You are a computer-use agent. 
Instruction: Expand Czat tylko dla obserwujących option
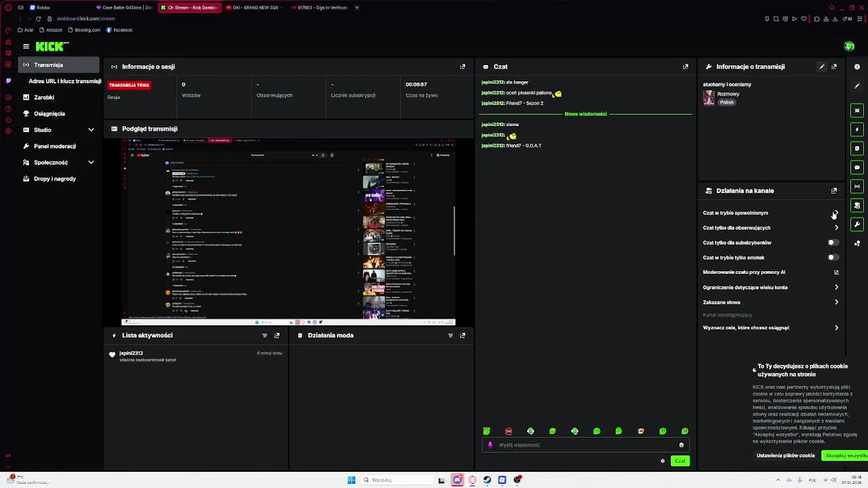[x=836, y=228]
